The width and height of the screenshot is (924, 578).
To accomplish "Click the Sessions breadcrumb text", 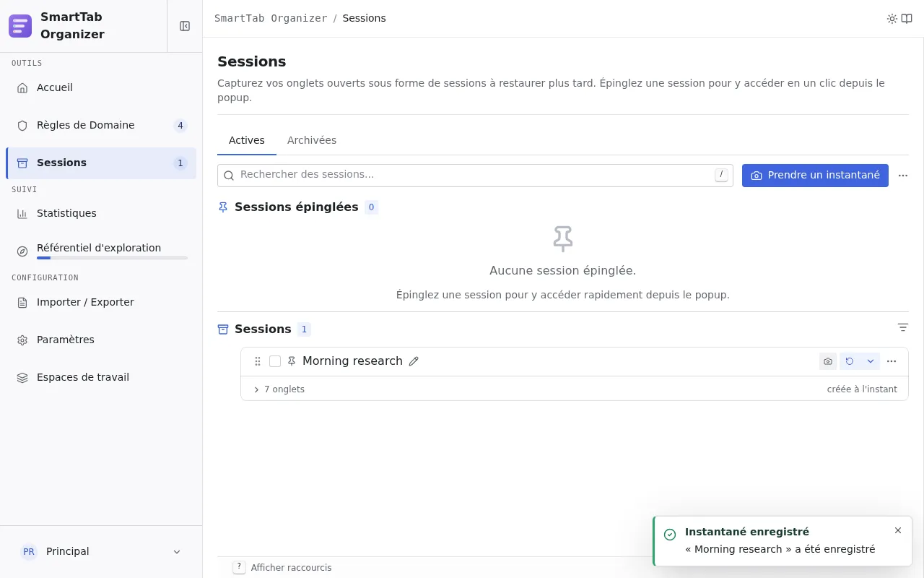I will coord(364,19).
